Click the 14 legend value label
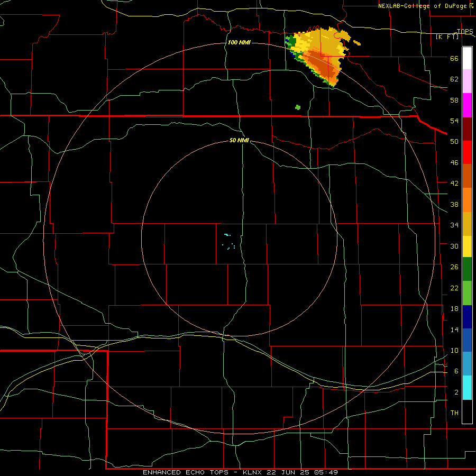 pos(454,329)
